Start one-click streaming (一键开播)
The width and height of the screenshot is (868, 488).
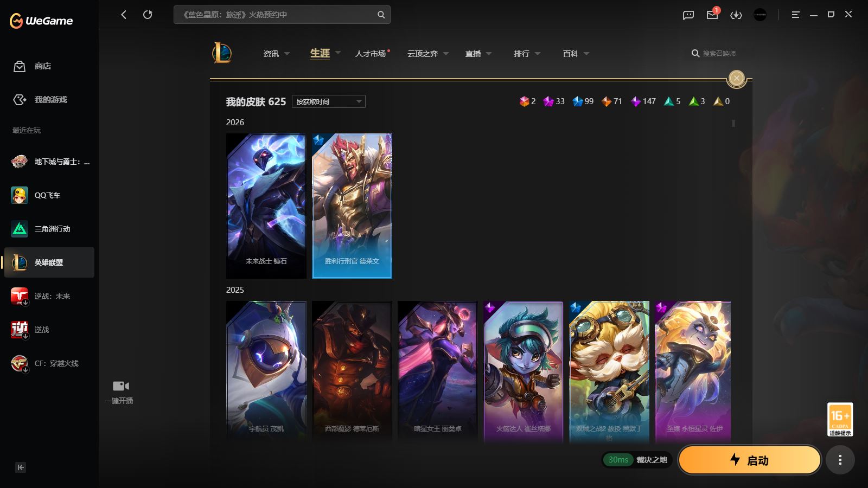(x=120, y=392)
